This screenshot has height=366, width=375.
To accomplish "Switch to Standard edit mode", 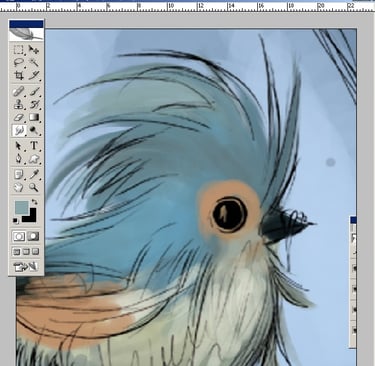I will (19, 237).
